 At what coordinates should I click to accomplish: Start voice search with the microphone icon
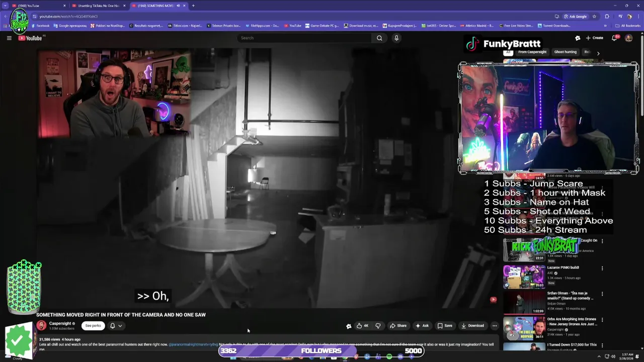pyautogui.click(x=396, y=38)
